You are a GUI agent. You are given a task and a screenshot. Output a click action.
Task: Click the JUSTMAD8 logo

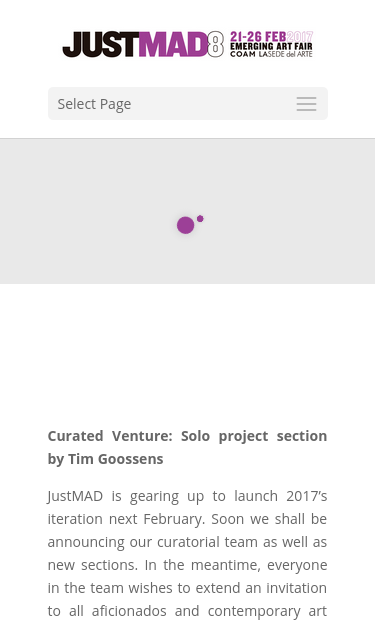pyautogui.click(x=188, y=44)
